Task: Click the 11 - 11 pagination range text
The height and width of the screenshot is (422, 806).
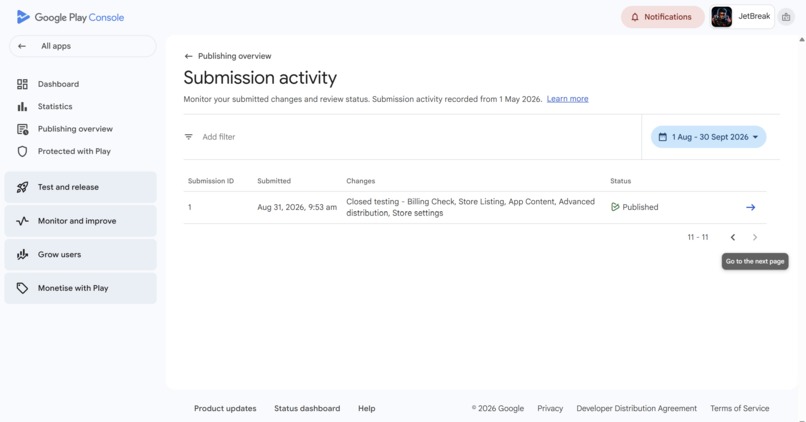Action: tap(698, 237)
